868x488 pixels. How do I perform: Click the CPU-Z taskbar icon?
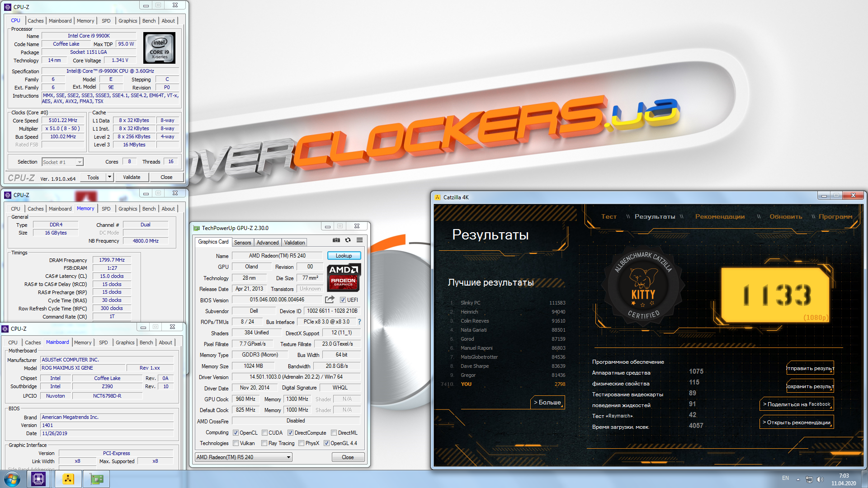pyautogui.click(x=38, y=479)
